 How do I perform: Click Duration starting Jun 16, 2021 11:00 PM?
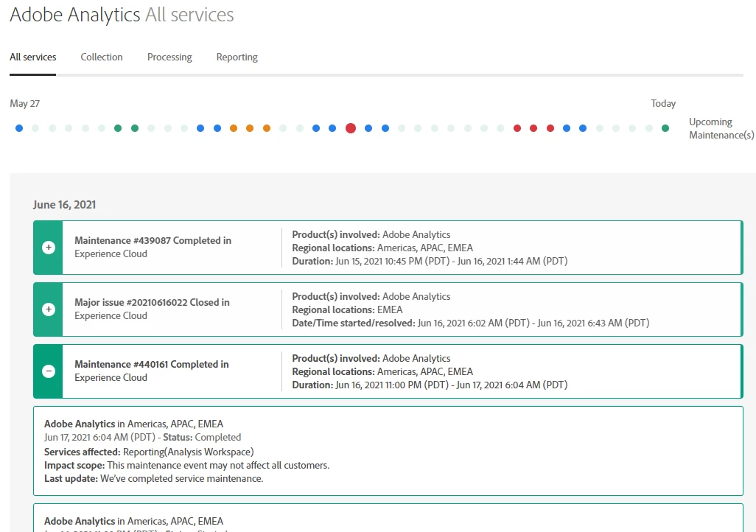point(430,385)
